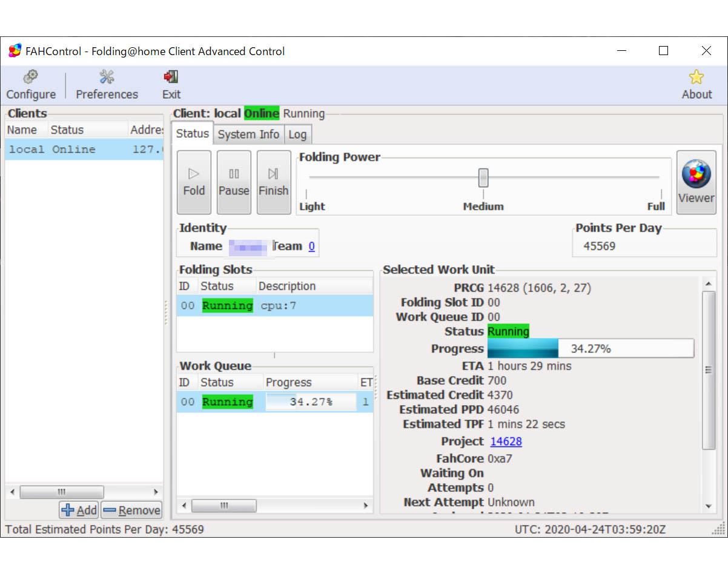Click the Clients list horizontal scrollbar thumb
728x574 pixels.
tap(61, 492)
